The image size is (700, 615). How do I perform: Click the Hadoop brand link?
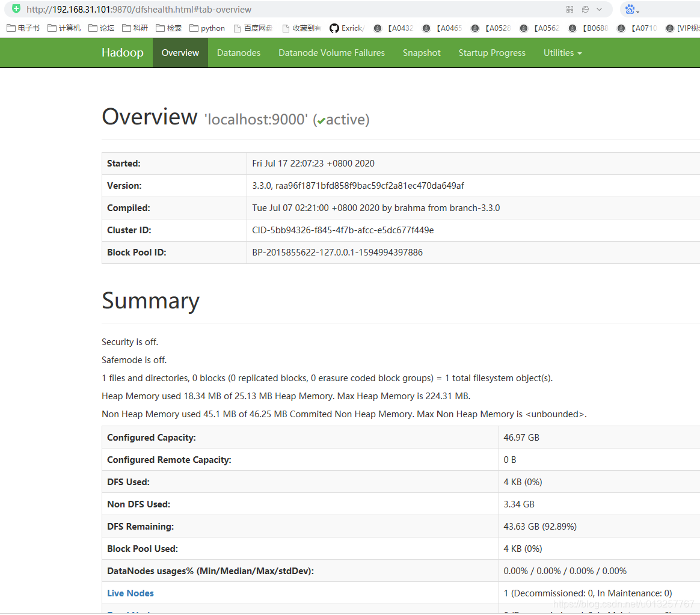123,53
